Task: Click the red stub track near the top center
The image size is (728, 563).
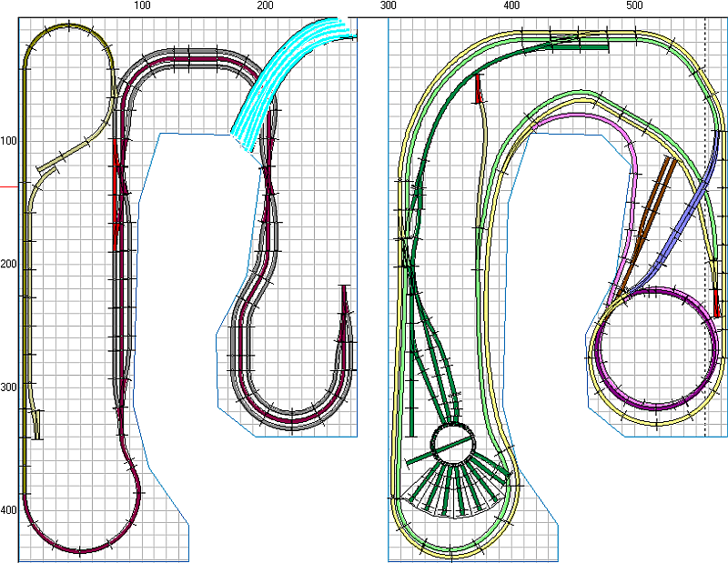Action: point(478,89)
